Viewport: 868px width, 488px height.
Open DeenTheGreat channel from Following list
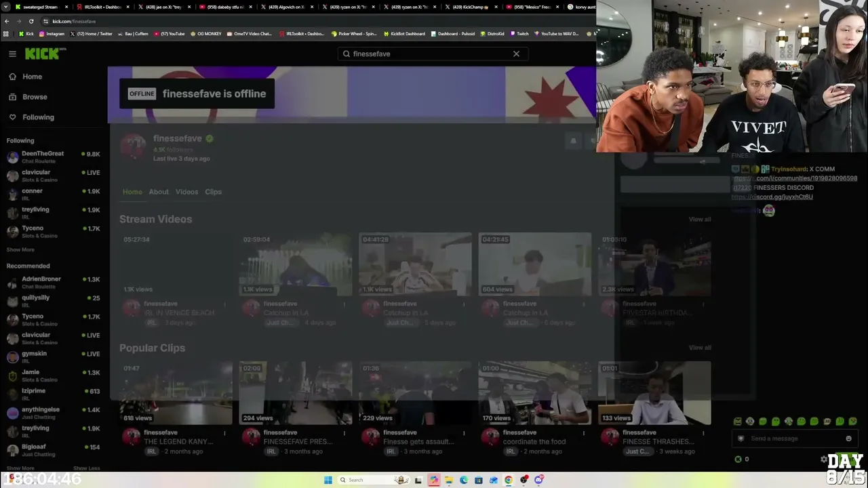(x=53, y=157)
